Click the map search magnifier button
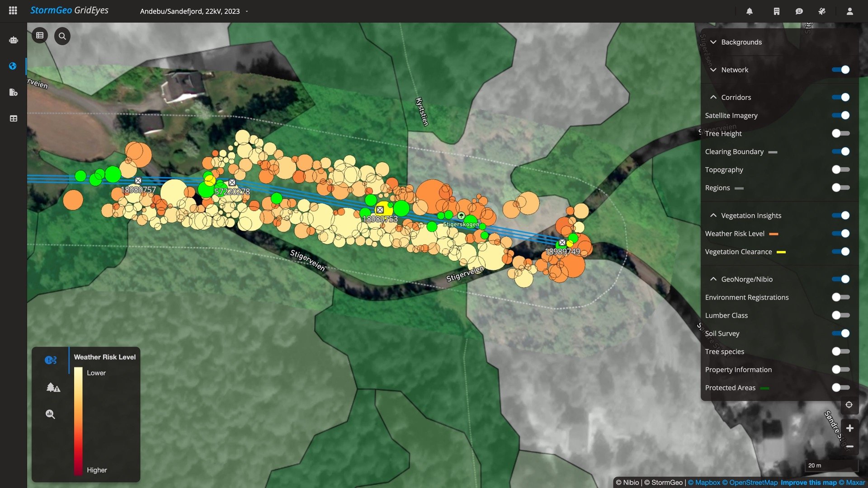 tap(62, 36)
